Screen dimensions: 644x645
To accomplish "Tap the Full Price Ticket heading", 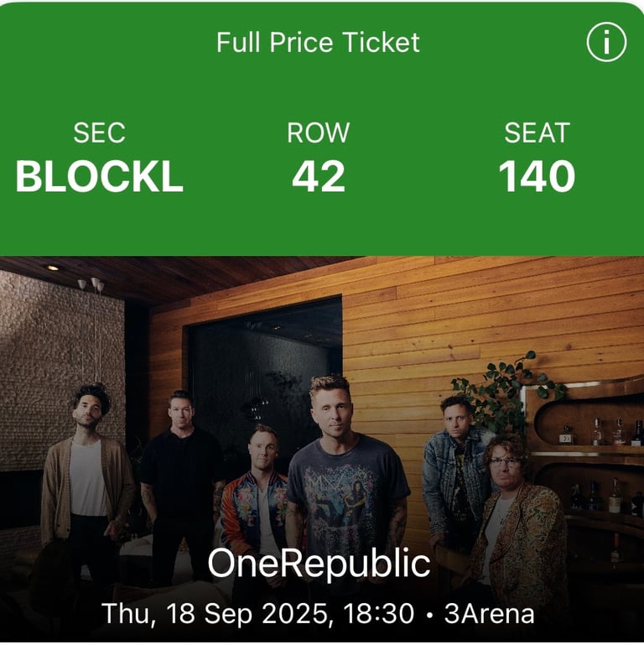I will pyautogui.click(x=318, y=43).
